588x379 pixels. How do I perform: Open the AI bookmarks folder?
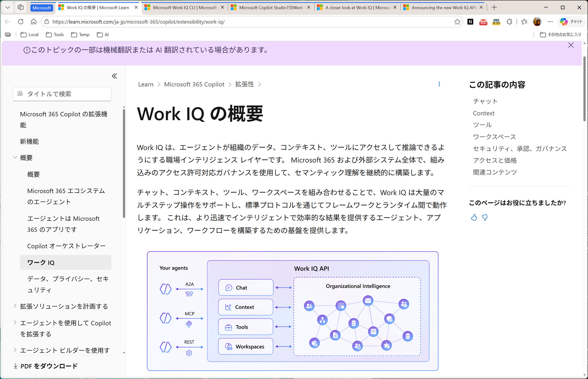click(x=103, y=35)
